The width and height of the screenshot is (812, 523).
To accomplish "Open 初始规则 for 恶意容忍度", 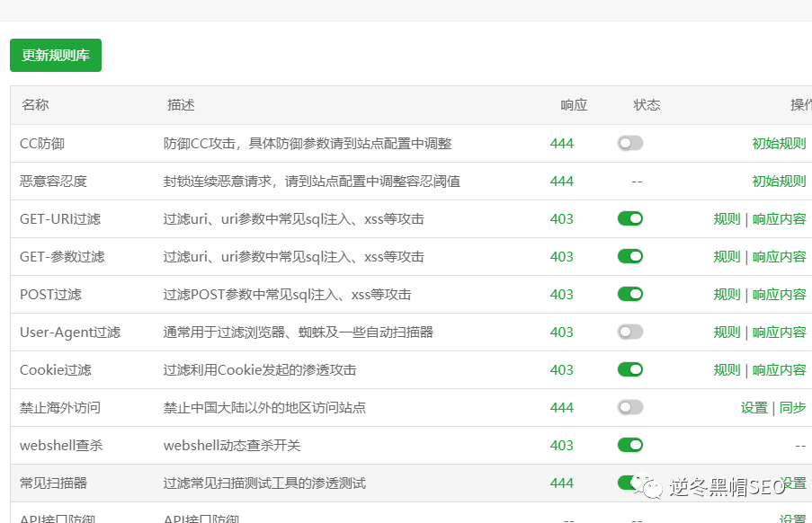I will click(x=777, y=181).
